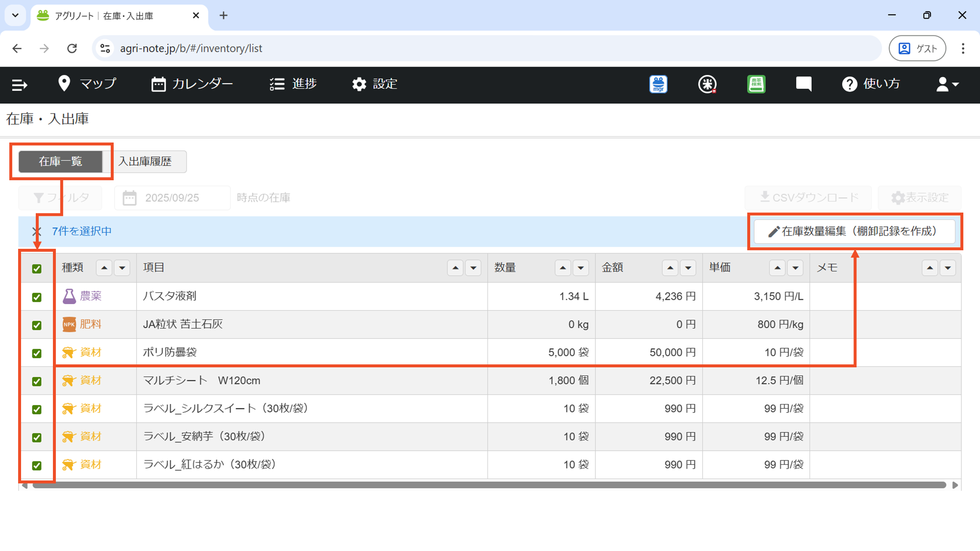Click the wheelbarrow icon for ラベル_安納芋
The width and height of the screenshot is (980, 551).
coord(68,436)
